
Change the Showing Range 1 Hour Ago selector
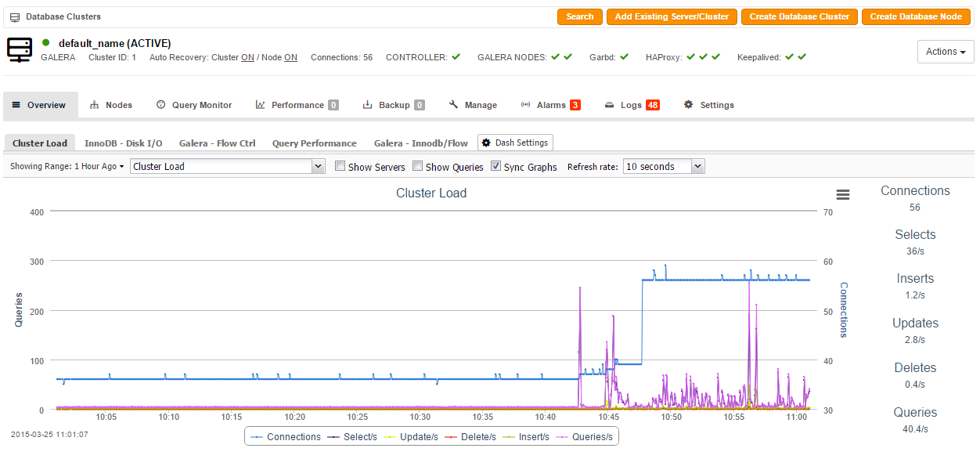point(67,166)
